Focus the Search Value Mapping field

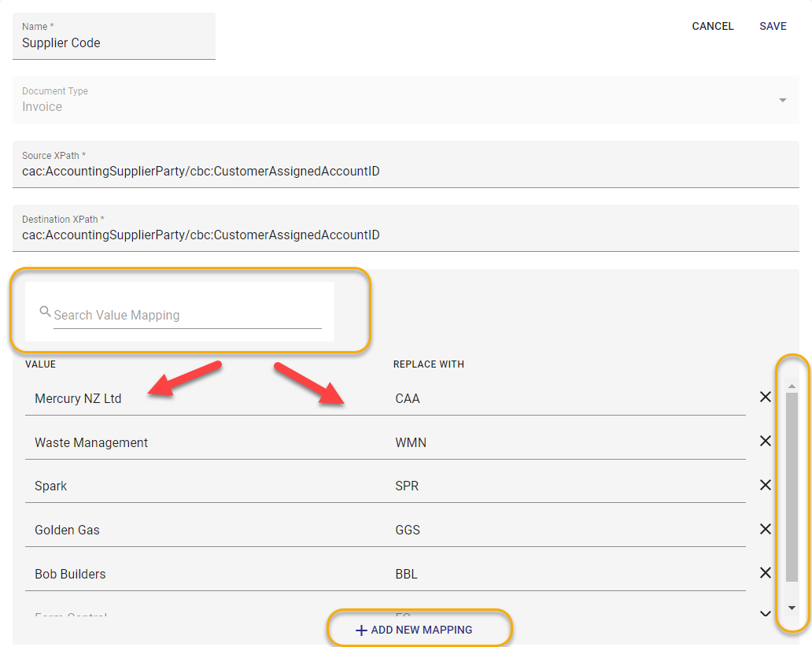coord(187,315)
